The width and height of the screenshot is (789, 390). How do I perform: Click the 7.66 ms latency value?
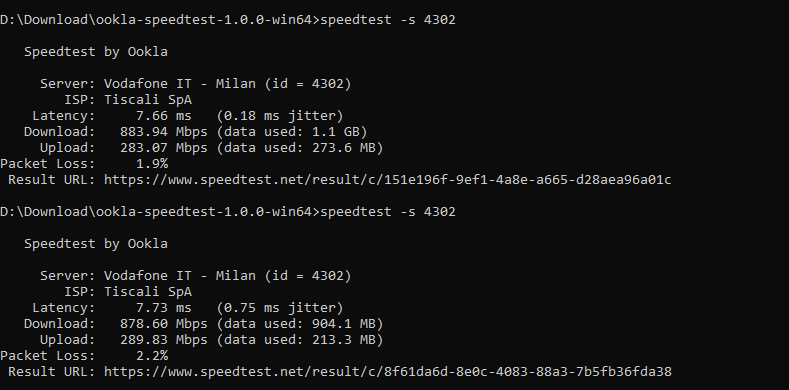pyautogui.click(x=164, y=116)
